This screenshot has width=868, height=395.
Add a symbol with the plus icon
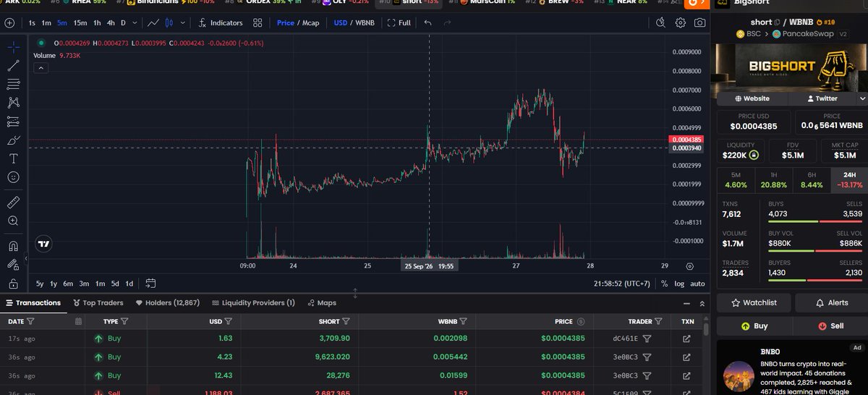point(9,22)
